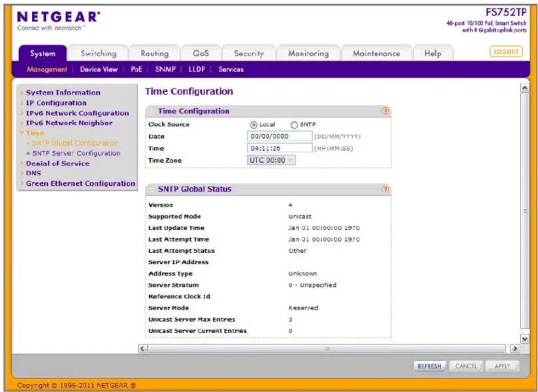
Task: Click vertical scrollbar up arrow
Action: [x=524, y=88]
